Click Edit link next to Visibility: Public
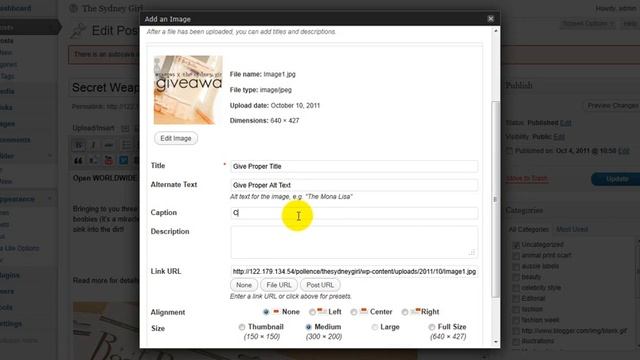 [559, 137]
